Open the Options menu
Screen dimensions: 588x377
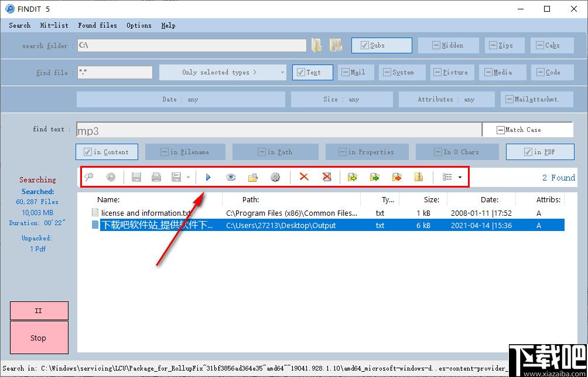(x=139, y=26)
